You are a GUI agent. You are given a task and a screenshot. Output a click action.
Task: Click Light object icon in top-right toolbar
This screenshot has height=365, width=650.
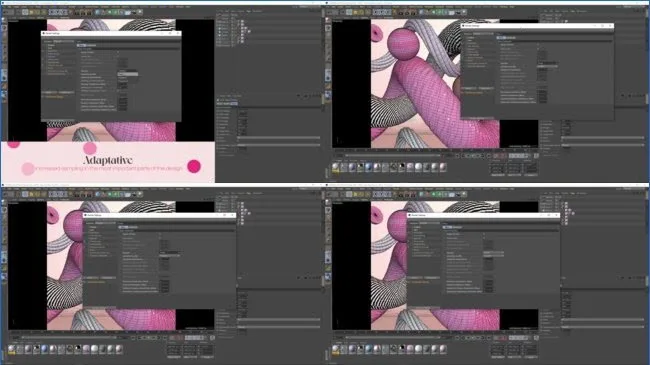pyautogui.click(x=464, y=12)
